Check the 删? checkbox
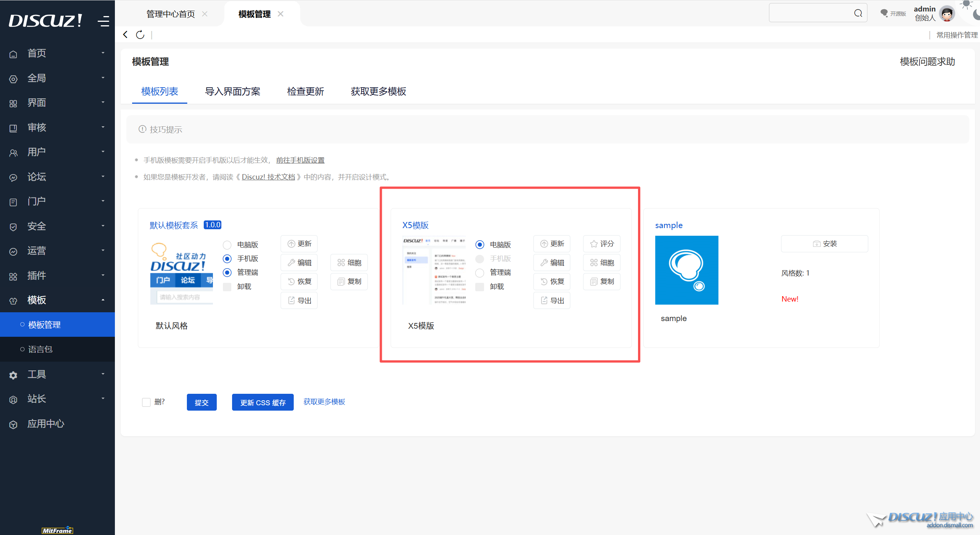 coord(146,402)
